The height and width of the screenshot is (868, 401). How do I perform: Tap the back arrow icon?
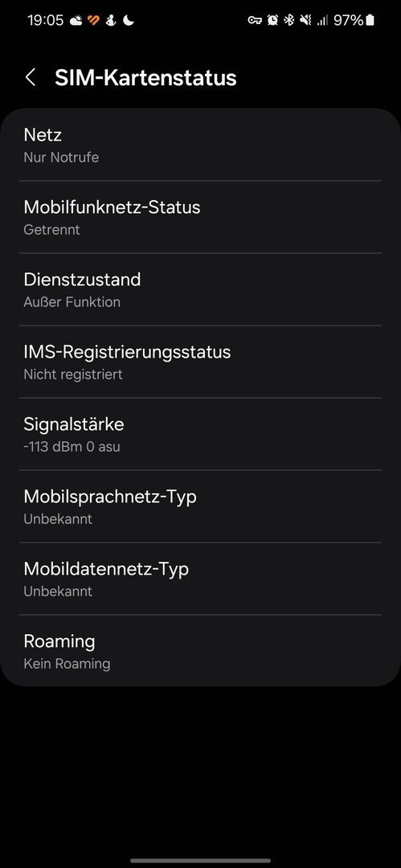click(31, 77)
